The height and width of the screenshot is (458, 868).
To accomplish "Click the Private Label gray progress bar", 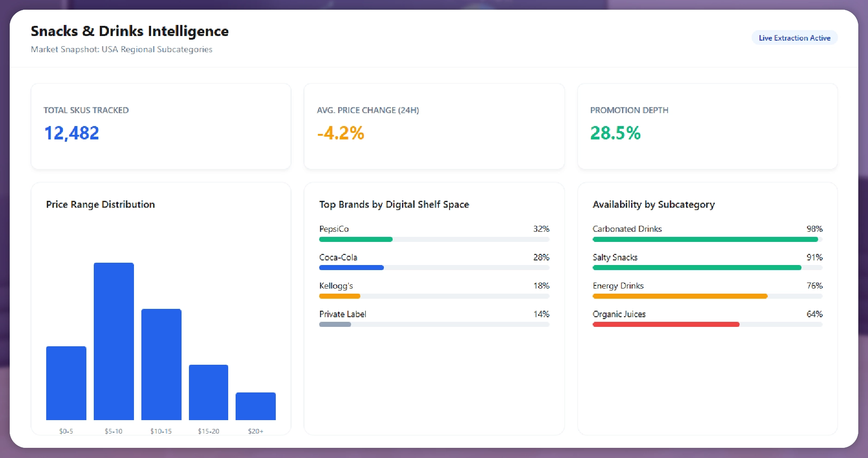I will pos(335,325).
